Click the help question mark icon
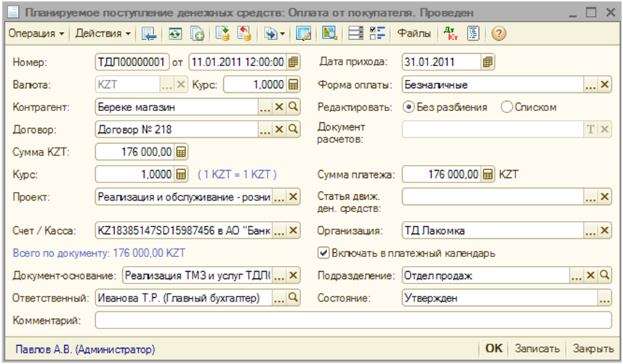623x364 pixels. click(x=499, y=33)
